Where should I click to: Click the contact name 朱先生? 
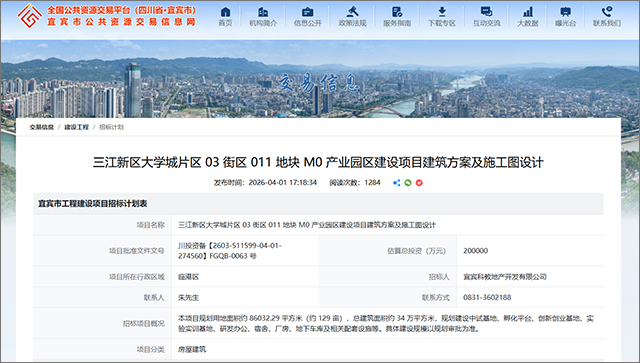[x=188, y=298]
